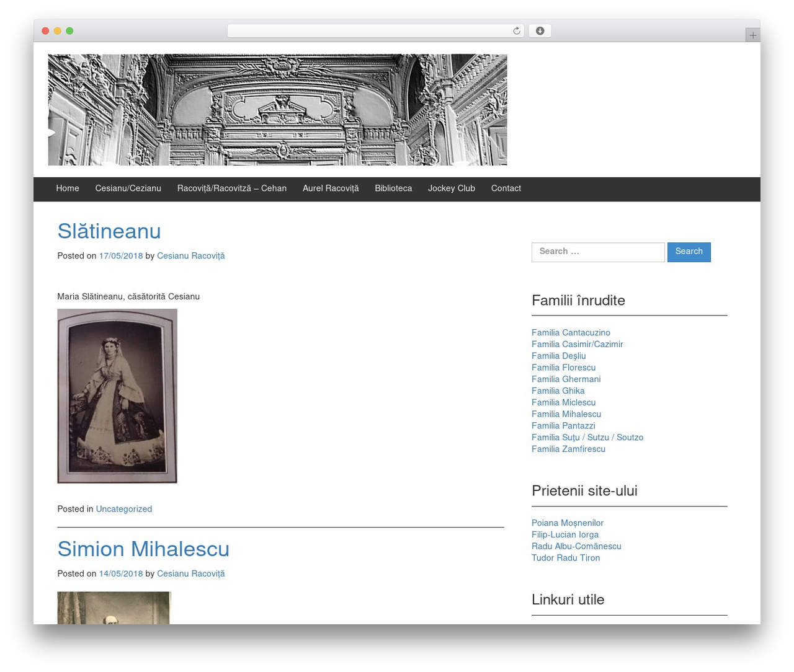Visit Familia Mihalescu link
This screenshot has width=794, height=672.
click(566, 415)
